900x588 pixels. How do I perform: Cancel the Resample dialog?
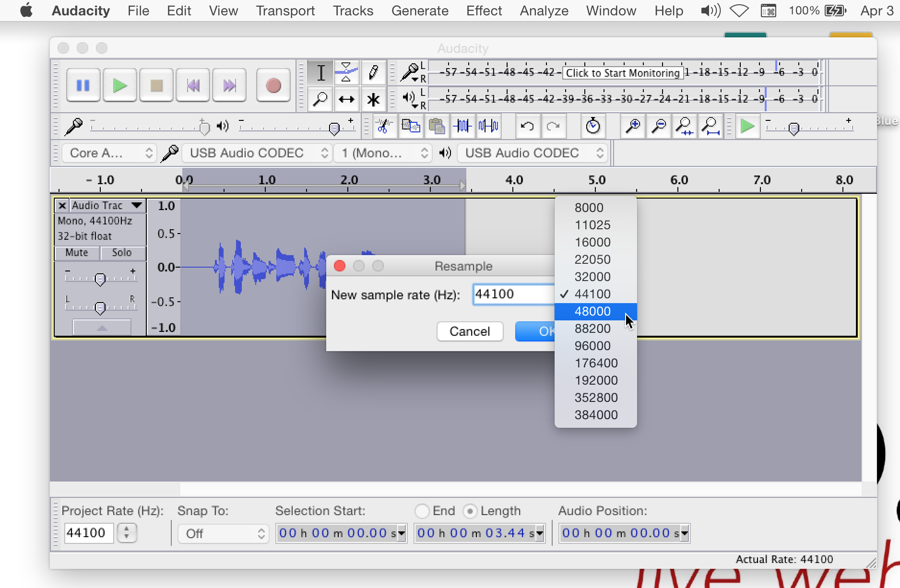click(x=469, y=331)
